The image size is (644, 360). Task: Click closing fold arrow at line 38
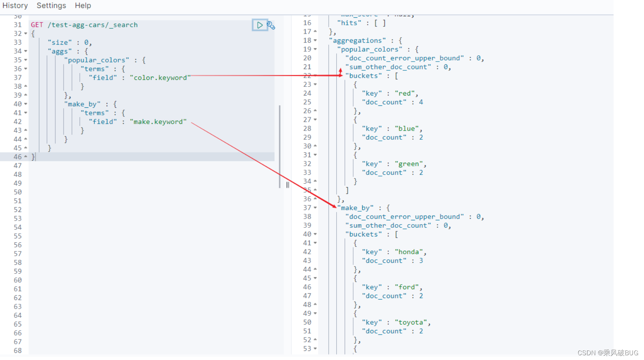click(26, 86)
